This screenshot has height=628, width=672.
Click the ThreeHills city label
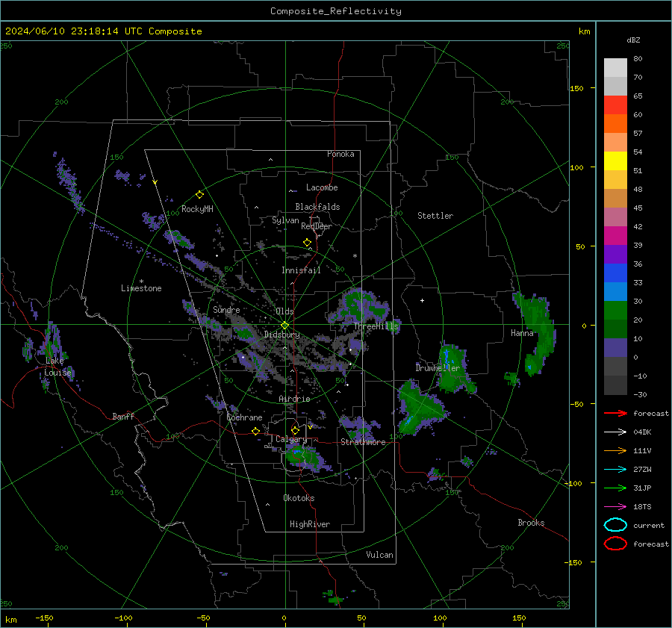pyautogui.click(x=376, y=326)
